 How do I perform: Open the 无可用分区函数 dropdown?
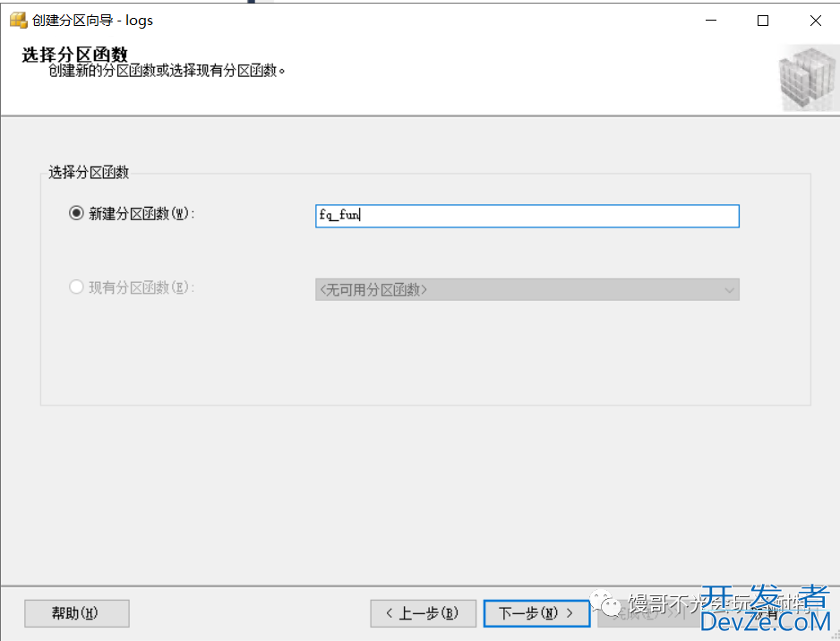click(x=527, y=290)
